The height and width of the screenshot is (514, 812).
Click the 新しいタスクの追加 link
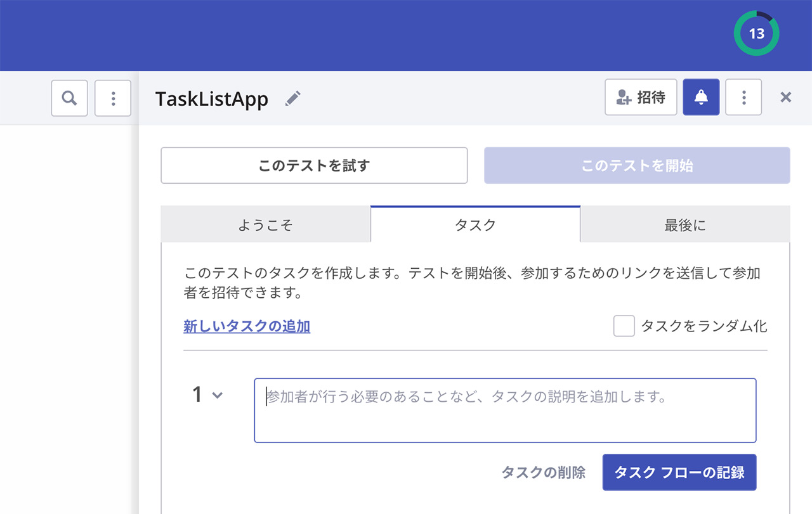pyautogui.click(x=247, y=326)
